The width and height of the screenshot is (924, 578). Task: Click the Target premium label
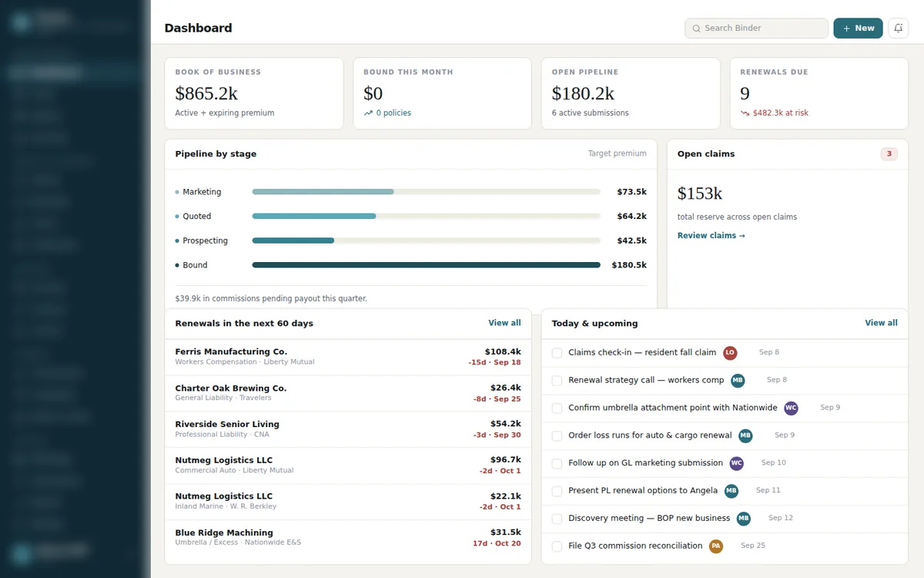coord(618,153)
